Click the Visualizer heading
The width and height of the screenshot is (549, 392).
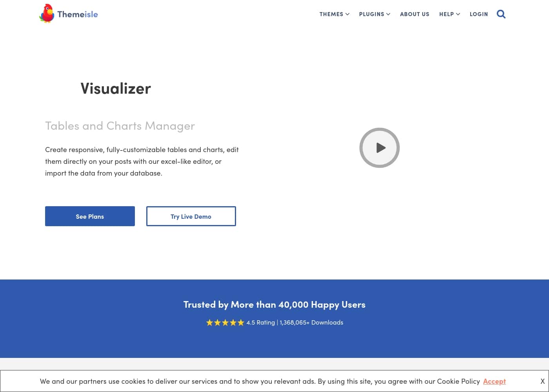pos(116,89)
